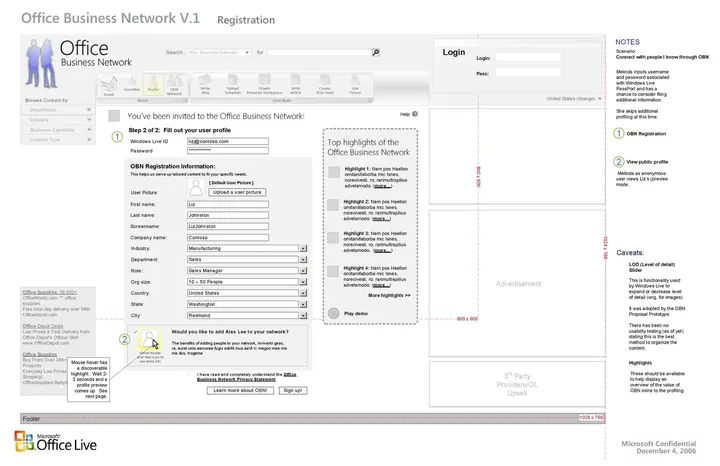Click the 3rd Party Providers/OL Upsell box

tap(517, 384)
